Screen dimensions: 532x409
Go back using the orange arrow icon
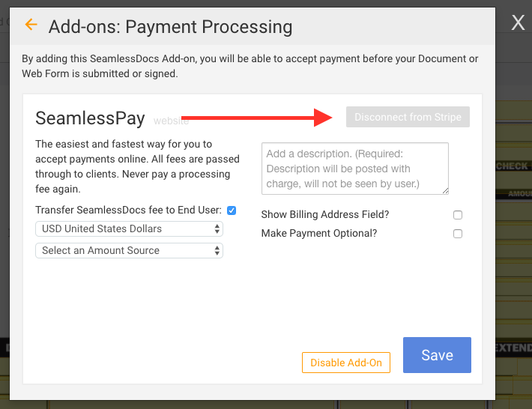pos(31,25)
